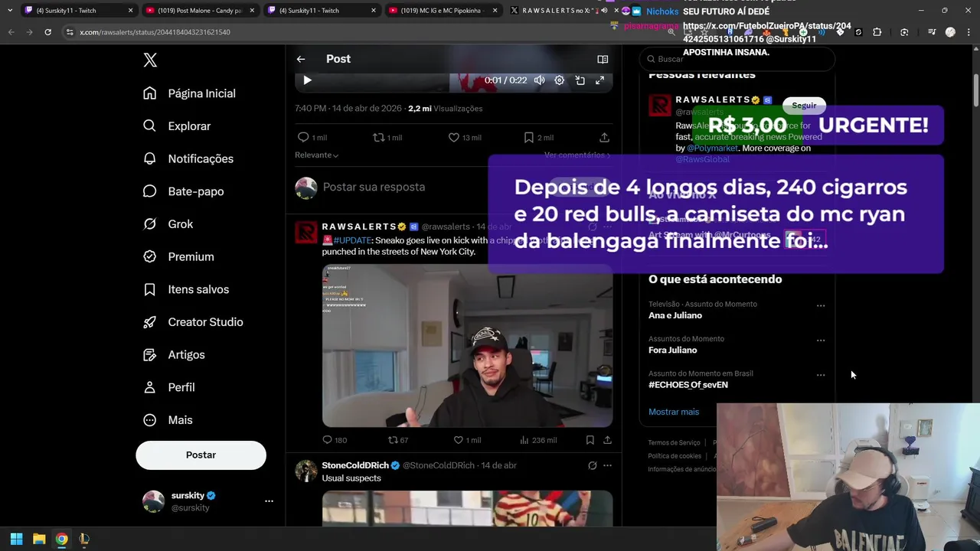Open Grok in sidebar
The height and width of the screenshot is (551, 980).
click(168, 224)
